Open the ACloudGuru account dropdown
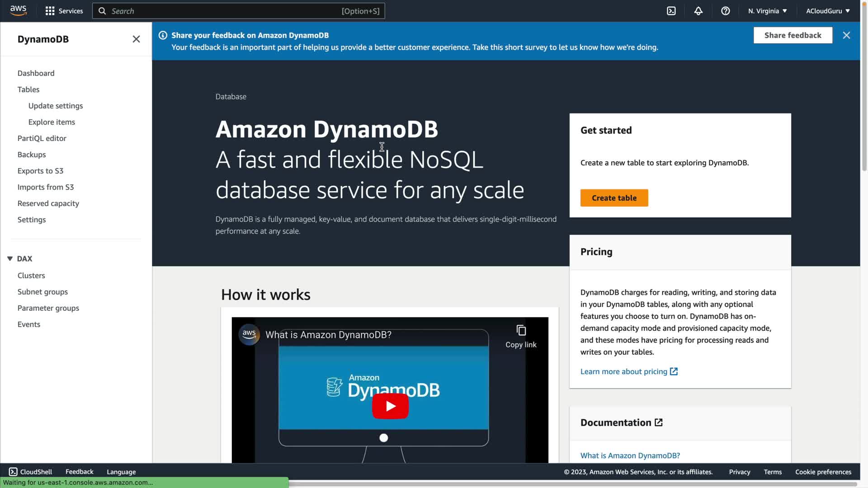Image resolution: width=868 pixels, height=488 pixels. point(827,11)
